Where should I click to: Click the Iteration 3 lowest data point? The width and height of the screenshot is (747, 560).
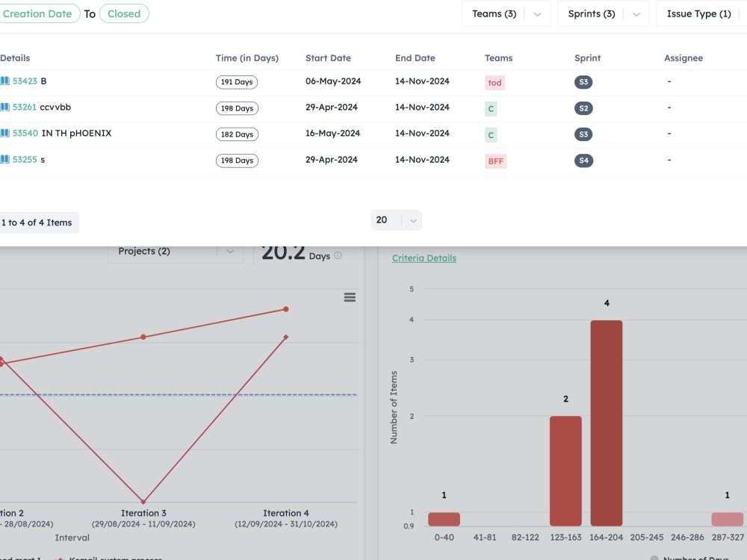tap(143, 502)
